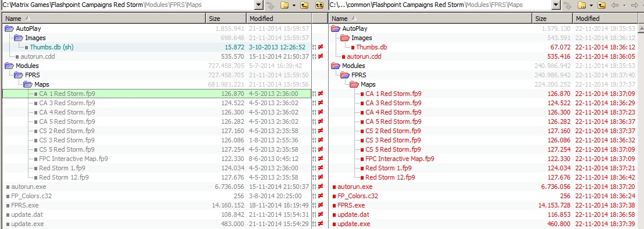Collapse the right Modules folder
Screen dimensions: 644x229
click(336, 66)
